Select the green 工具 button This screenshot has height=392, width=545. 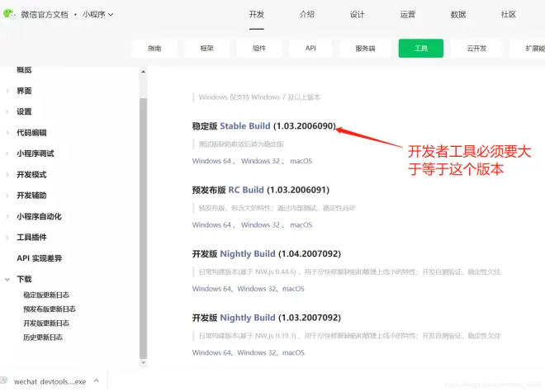point(421,49)
